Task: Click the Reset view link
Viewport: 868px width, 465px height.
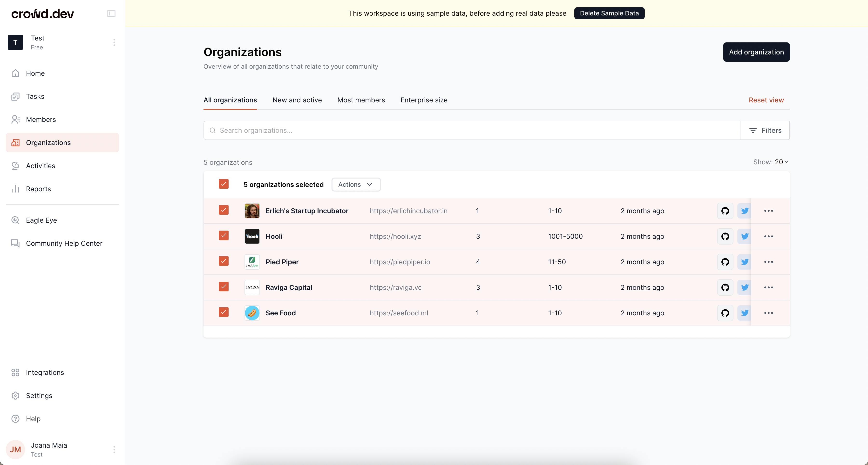Action: [x=766, y=100]
